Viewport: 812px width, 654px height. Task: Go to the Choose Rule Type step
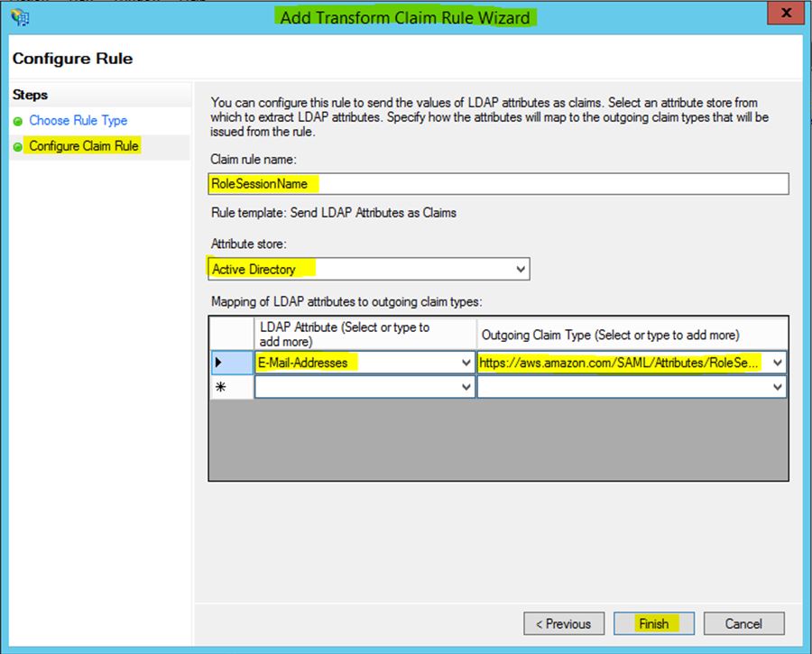[x=78, y=121]
